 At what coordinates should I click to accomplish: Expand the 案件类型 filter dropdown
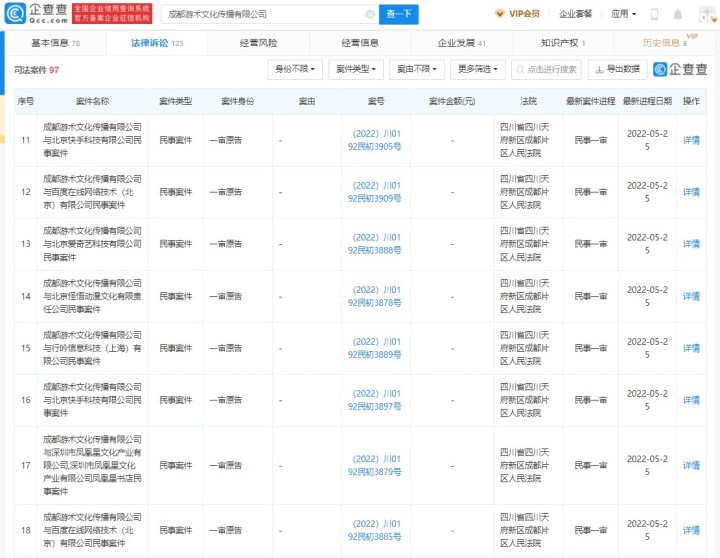pyautogui.click(x=356, y=69)
